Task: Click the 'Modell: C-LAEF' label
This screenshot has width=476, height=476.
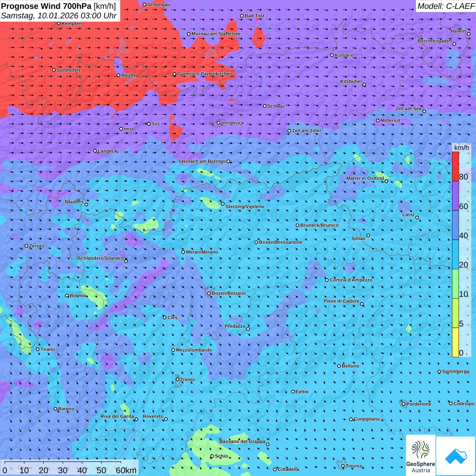Action: (x=446, y=6)
